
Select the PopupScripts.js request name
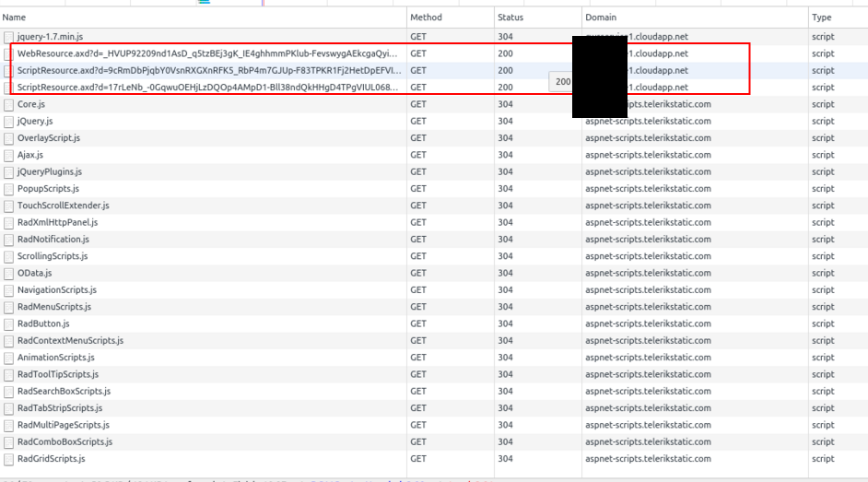click(x=48, y=189)
